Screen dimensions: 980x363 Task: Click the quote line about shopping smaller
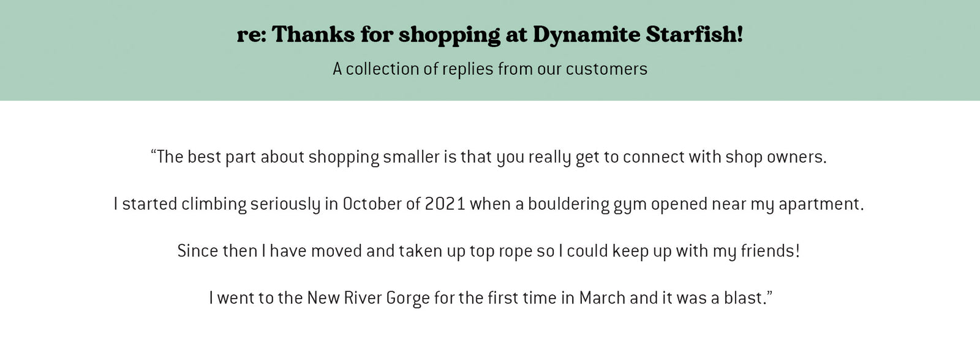pyautogui.click(x=489, y=157)
